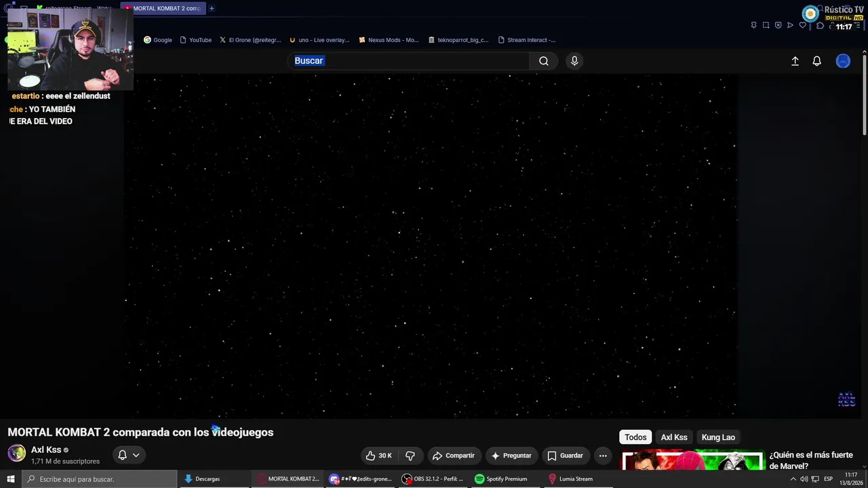Open the Marvel recommended video thumbnail

tap(692, 460)
